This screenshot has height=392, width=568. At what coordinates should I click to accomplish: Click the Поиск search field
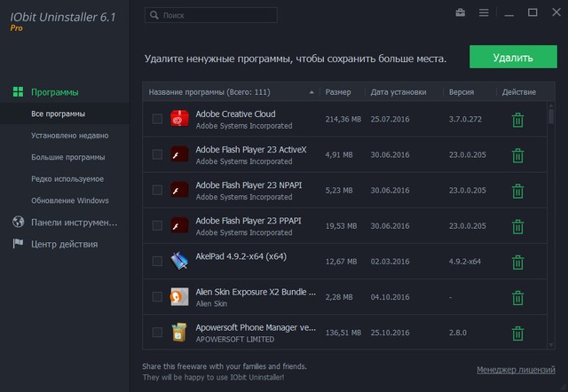pyautogui.click(x=217, y=15)
